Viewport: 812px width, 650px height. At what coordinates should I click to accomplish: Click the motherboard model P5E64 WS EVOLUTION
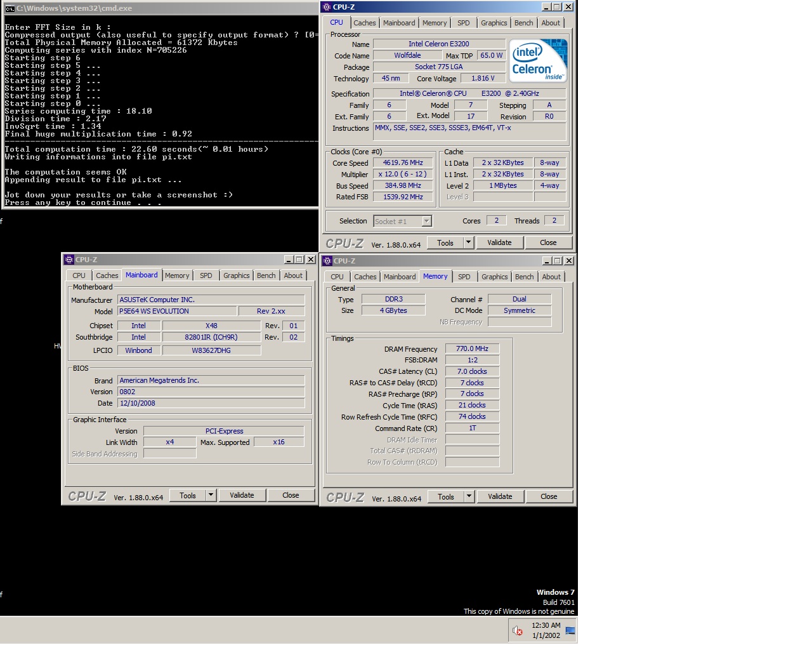click(x=177, y=311)
